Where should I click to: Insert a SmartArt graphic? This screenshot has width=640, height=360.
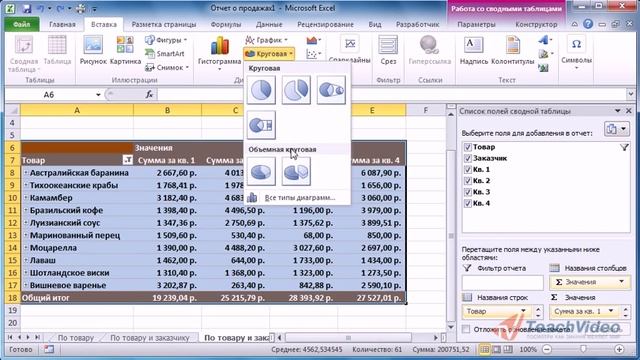point(165,53)
